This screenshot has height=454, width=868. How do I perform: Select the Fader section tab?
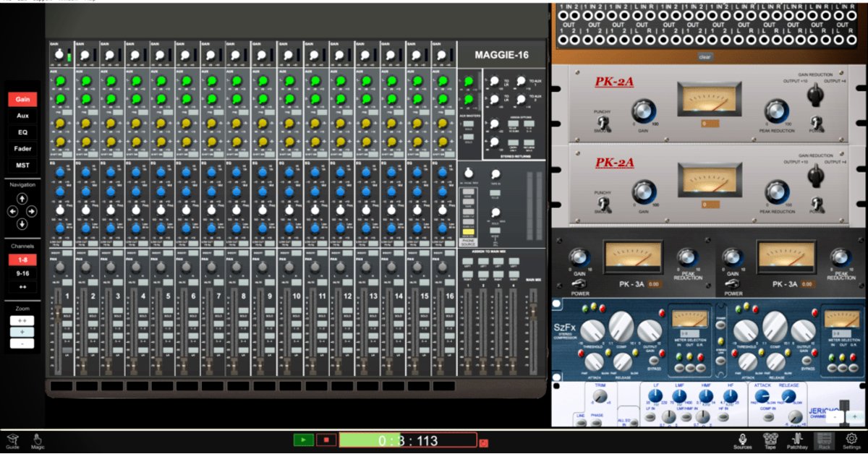22,149
